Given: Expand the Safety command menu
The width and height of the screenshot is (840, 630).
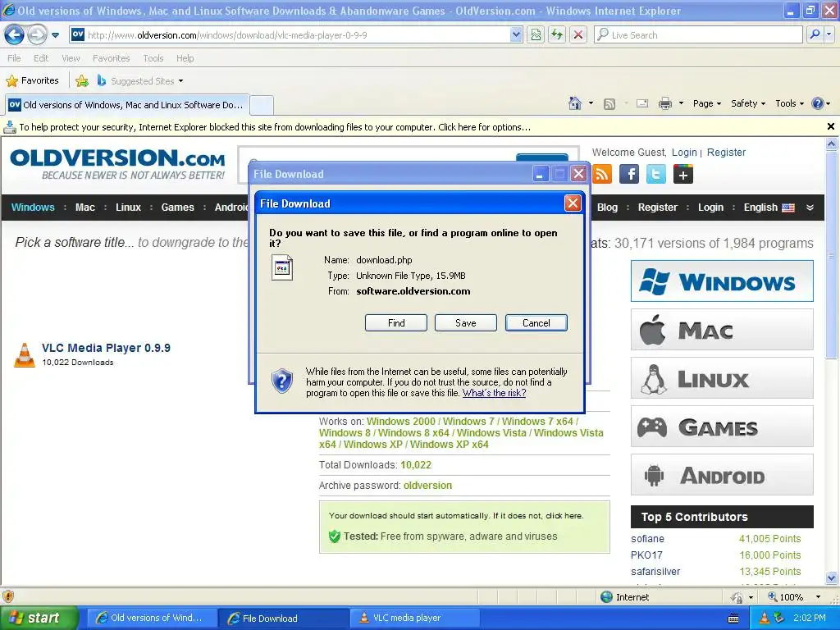Looking at the screenshot, I should point(748,103).
